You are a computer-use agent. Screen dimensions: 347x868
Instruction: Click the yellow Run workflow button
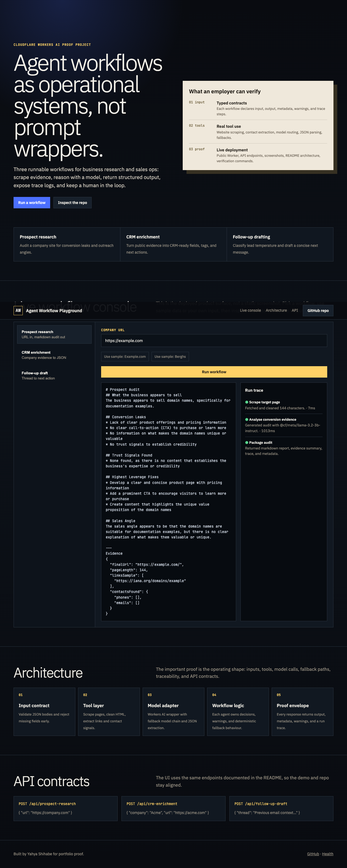[x=214, y=372]
